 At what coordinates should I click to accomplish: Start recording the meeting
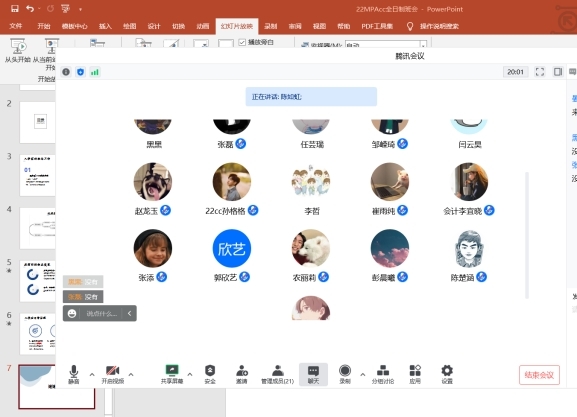345,374
